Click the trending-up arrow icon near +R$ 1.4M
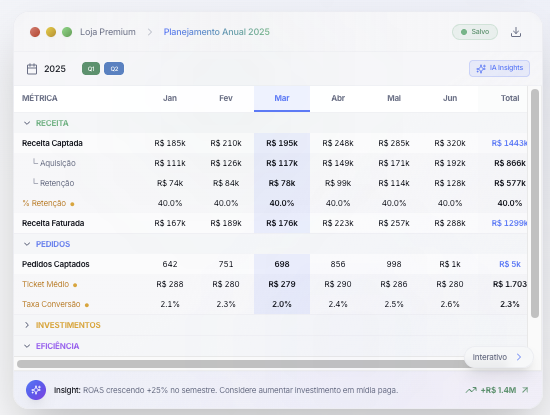The width and height of the screenshot is (550, 415). point(471,390)
